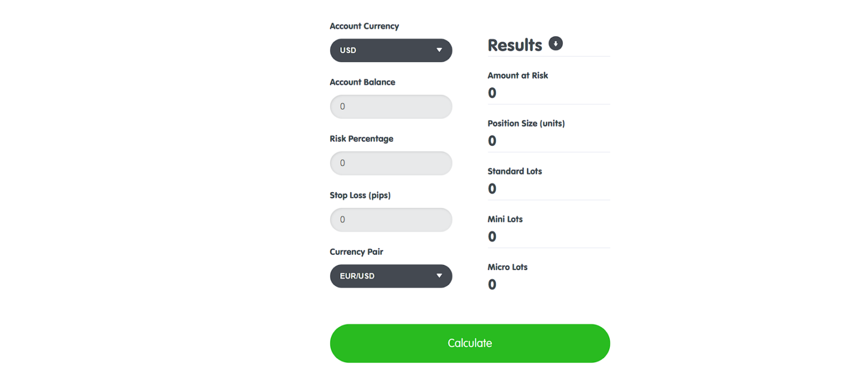
Task: Click the Mini Lots result value
Action: pyautogui.click(x=492, y=237)
